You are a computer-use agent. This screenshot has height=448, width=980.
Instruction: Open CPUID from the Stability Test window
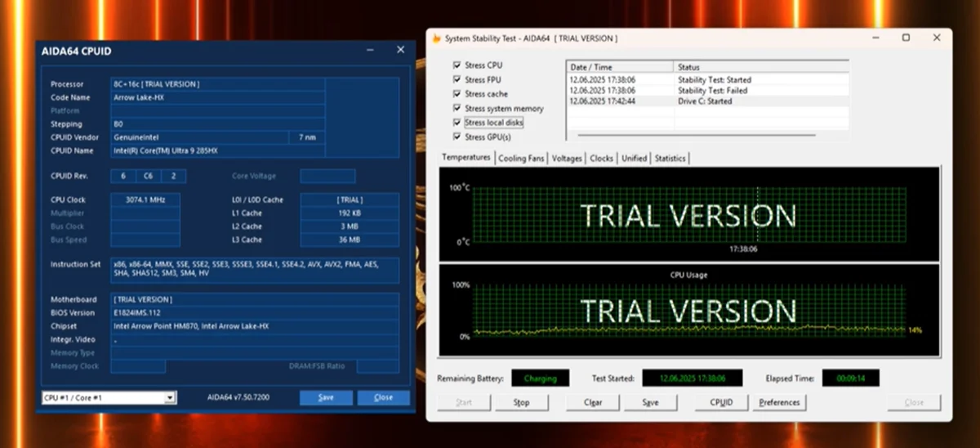pos(721,402)
